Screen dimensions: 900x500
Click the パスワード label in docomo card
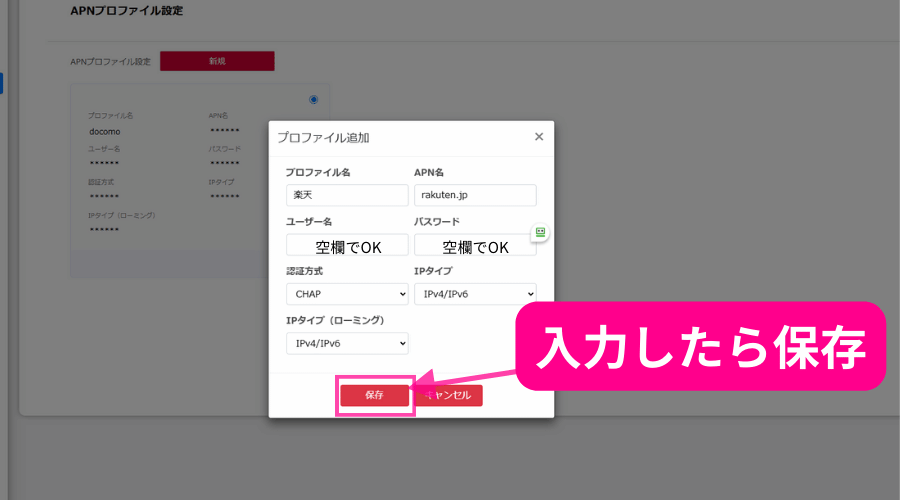click(224, 149)
